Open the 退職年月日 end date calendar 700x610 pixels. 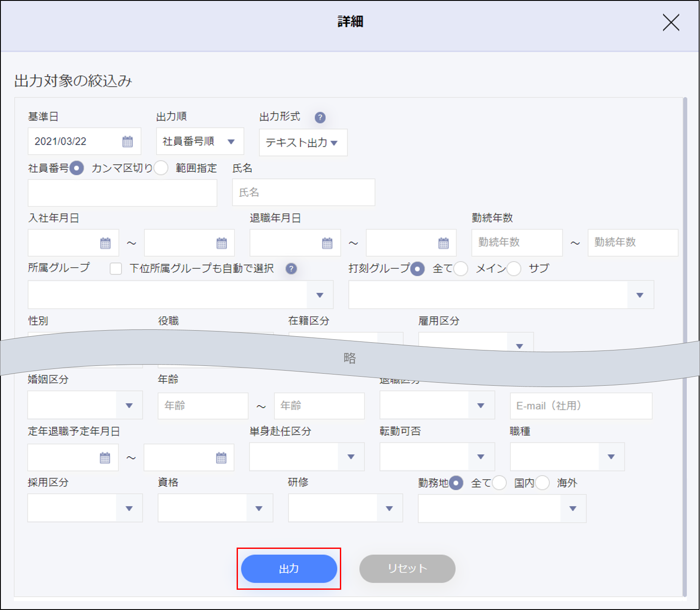(x=443, y=243)
